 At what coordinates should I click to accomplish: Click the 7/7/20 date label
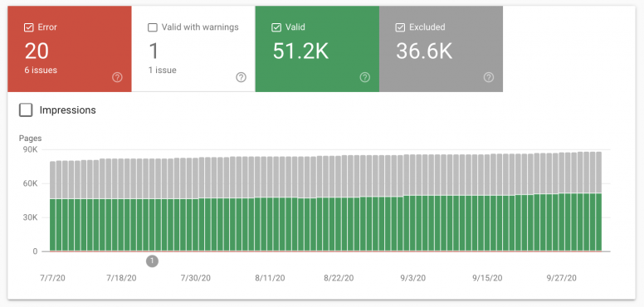click(x=52, y=278)
